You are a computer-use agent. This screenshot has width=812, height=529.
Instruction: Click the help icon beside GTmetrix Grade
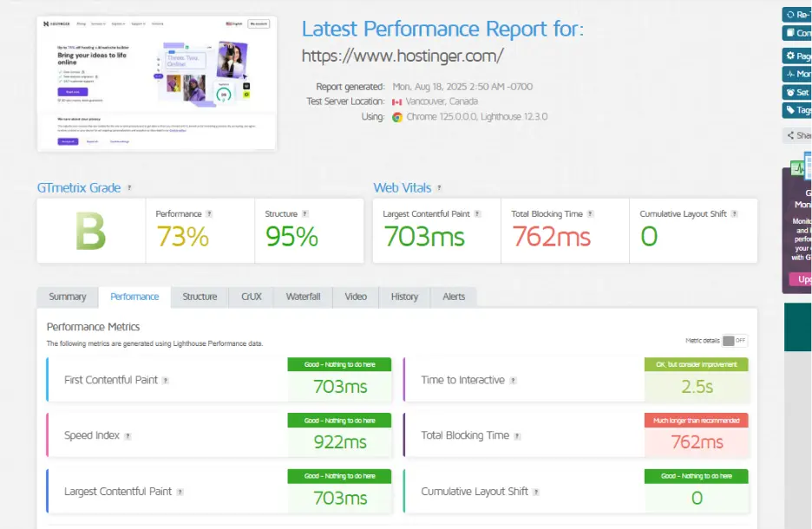(129, 188)
